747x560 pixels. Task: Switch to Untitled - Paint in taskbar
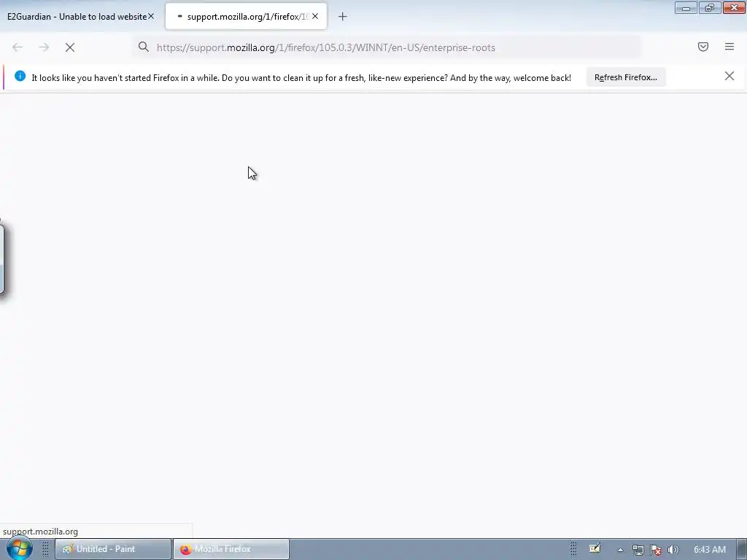[113, 549]
